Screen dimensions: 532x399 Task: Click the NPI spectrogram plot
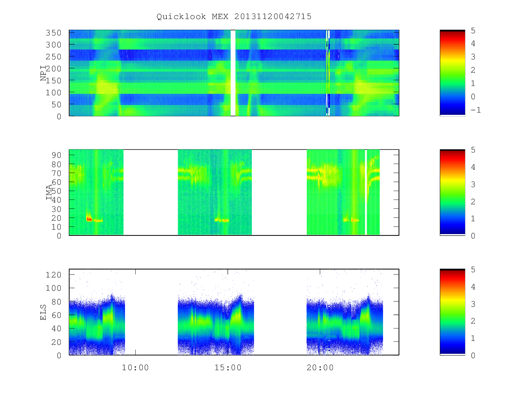234,73
